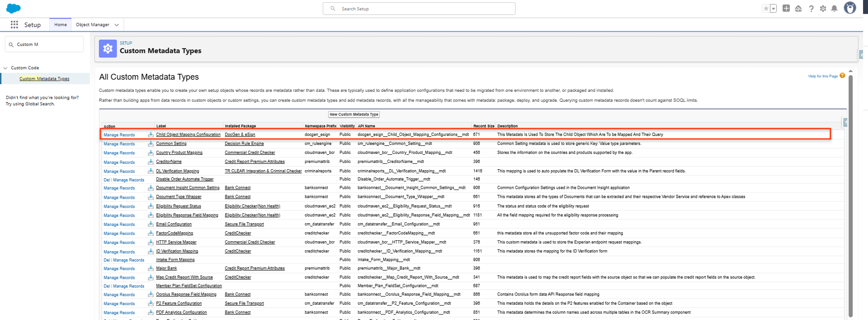
Task: Click the install icon for Major Bank
Action: 151,268
